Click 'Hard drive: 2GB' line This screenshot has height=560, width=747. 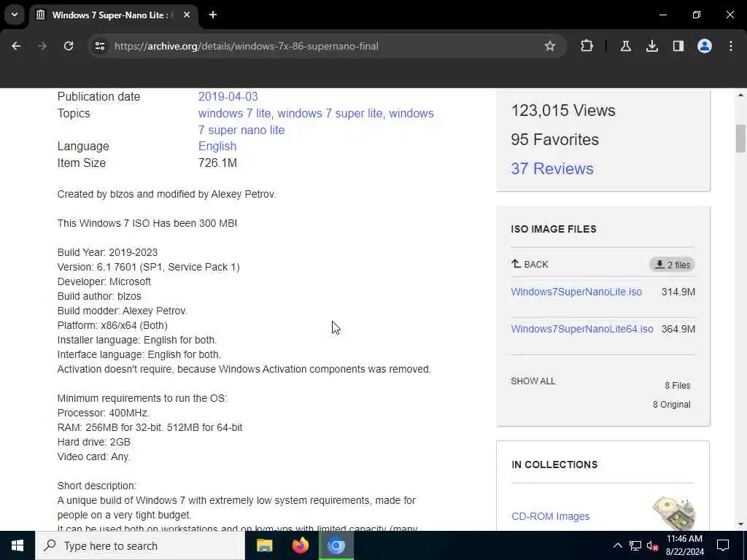tap(94, 442)
